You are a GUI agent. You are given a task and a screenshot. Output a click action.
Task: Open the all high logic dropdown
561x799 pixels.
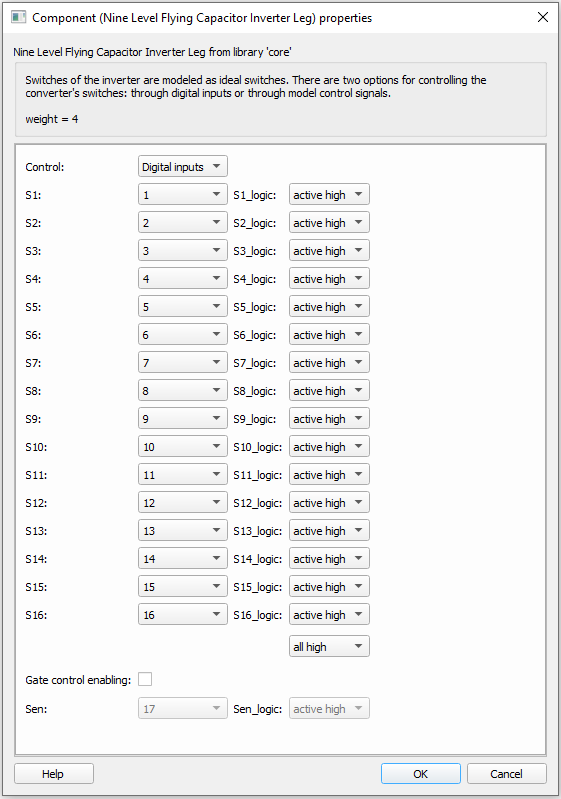pos(329,647)
